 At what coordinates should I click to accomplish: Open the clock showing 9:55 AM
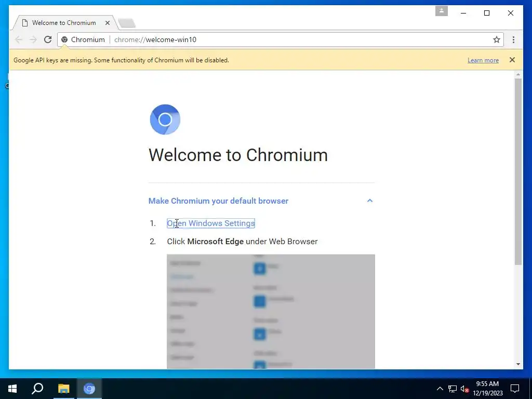point(487,389)
